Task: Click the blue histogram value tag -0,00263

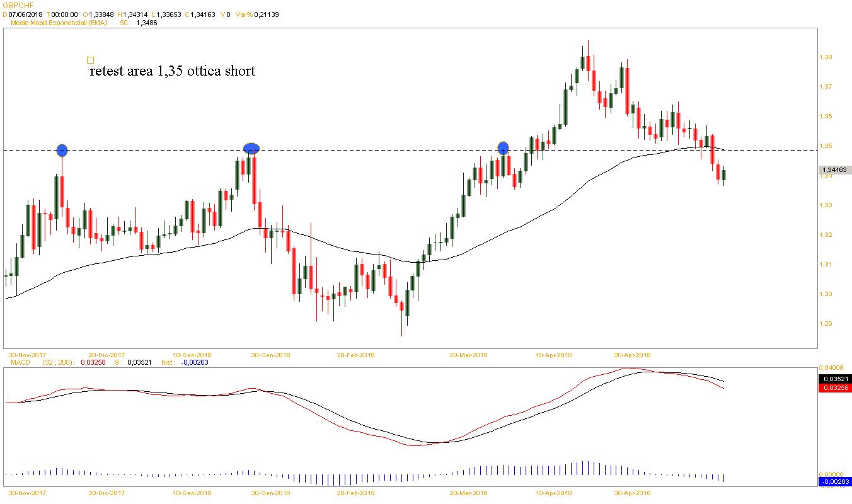Action: pyautogui.click(x=834, y=482)
